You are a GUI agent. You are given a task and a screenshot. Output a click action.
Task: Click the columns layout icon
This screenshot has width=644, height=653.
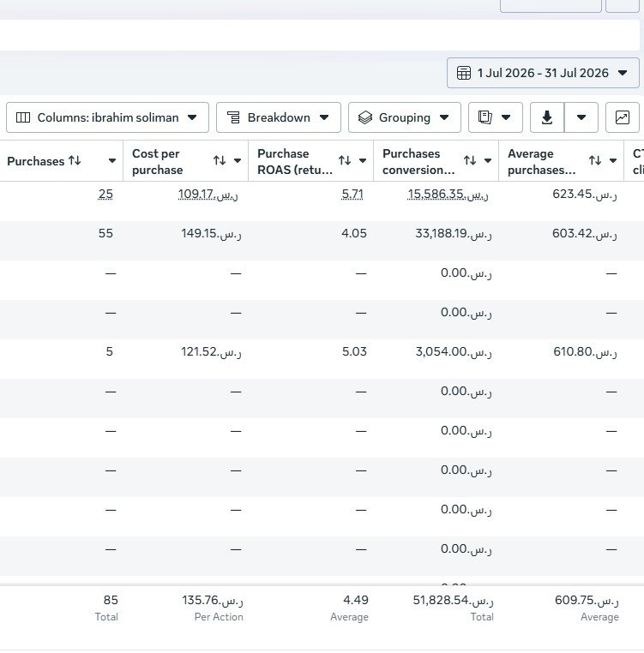23,117
